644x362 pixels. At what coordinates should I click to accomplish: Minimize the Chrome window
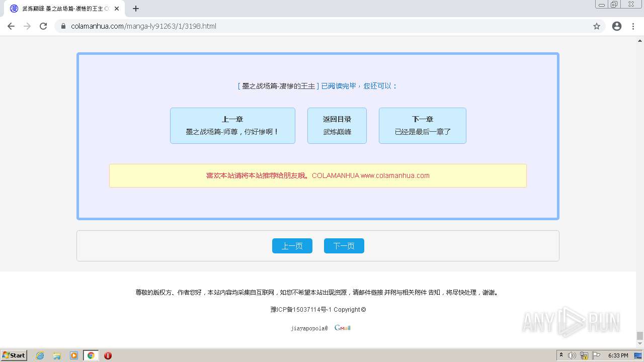coord(602,5)
